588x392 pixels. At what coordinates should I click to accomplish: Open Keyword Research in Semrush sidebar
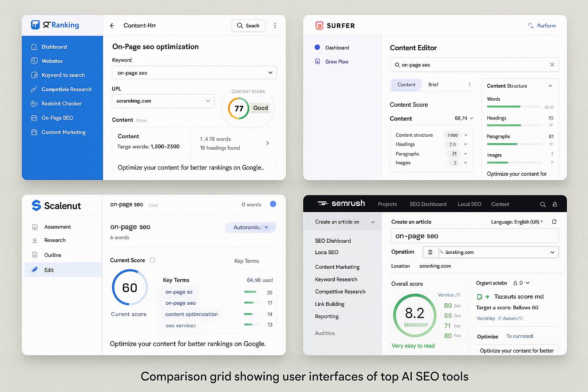pos(336,279)
